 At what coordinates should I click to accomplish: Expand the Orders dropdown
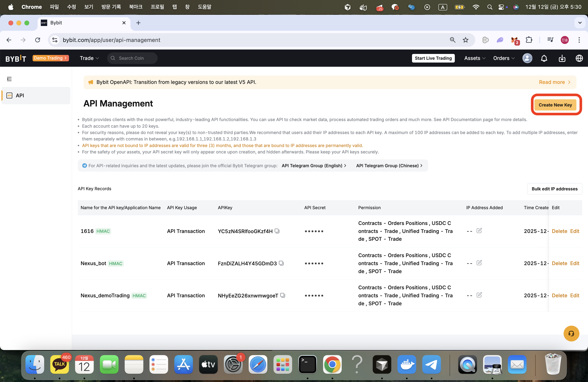504,58
